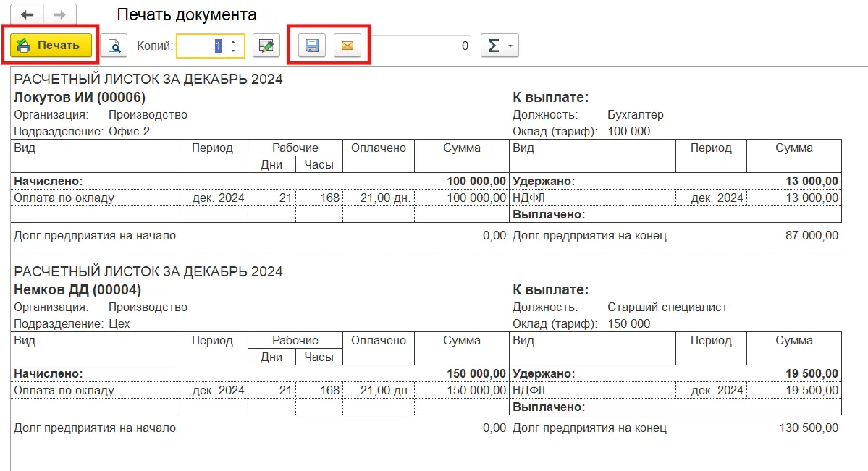868x471 pixels.
Task: Select debt at end value 130 500,00
Action: (808, 428)
